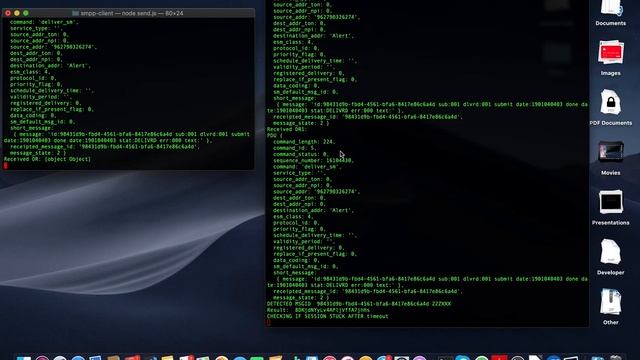Open the Movies stack on the desktop

click(611, 152)
